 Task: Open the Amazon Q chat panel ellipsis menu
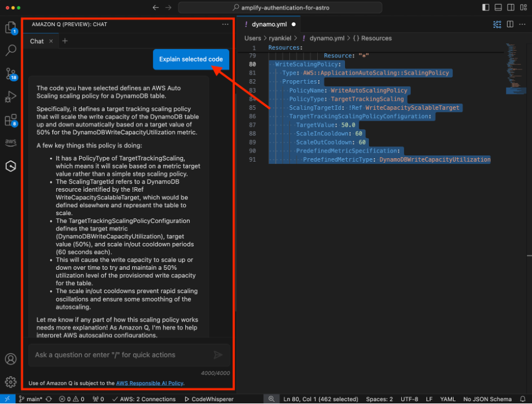[225, 24]
